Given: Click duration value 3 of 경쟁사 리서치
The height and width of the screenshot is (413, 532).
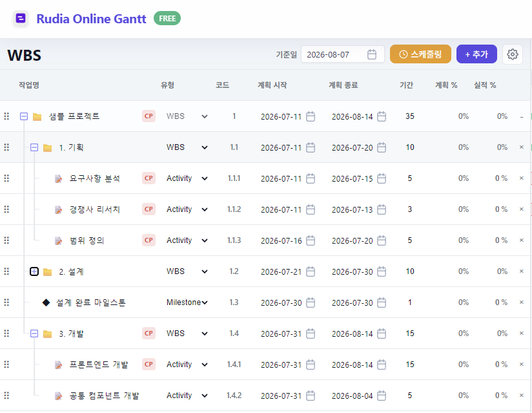Looking at the screenshot, I should tap(410, 209).
